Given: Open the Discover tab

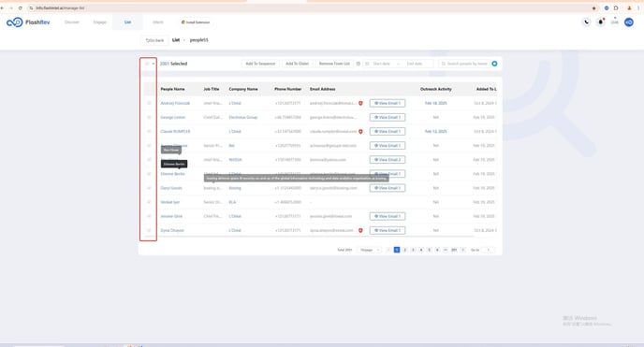Looking at the screenshot, I should click(72, 22).
